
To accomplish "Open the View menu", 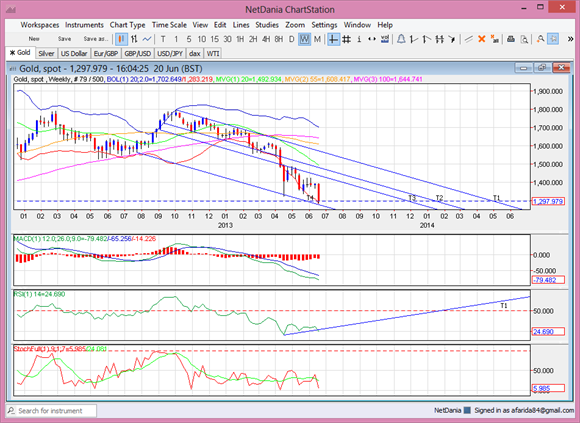I will (x=200, y=25).
